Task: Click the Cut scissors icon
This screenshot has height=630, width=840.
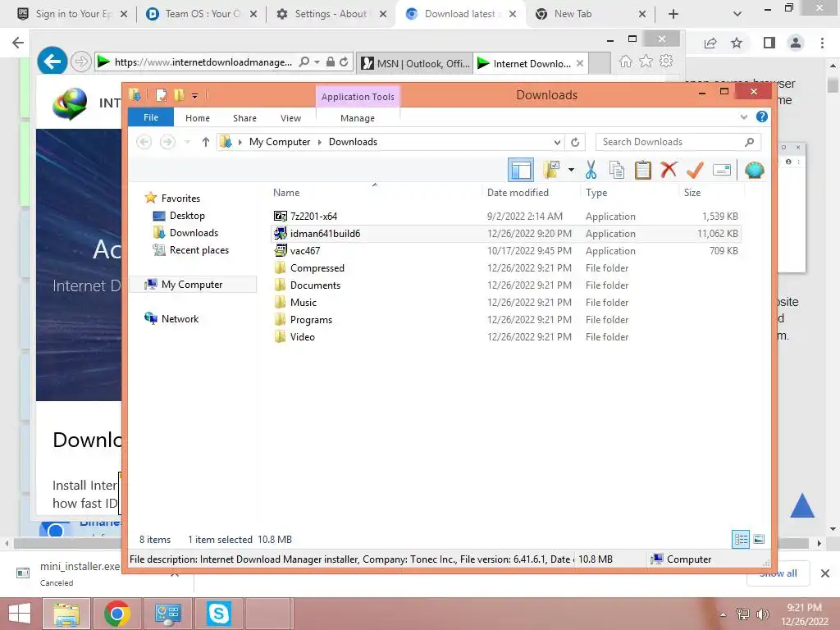Action: (591, 171)
